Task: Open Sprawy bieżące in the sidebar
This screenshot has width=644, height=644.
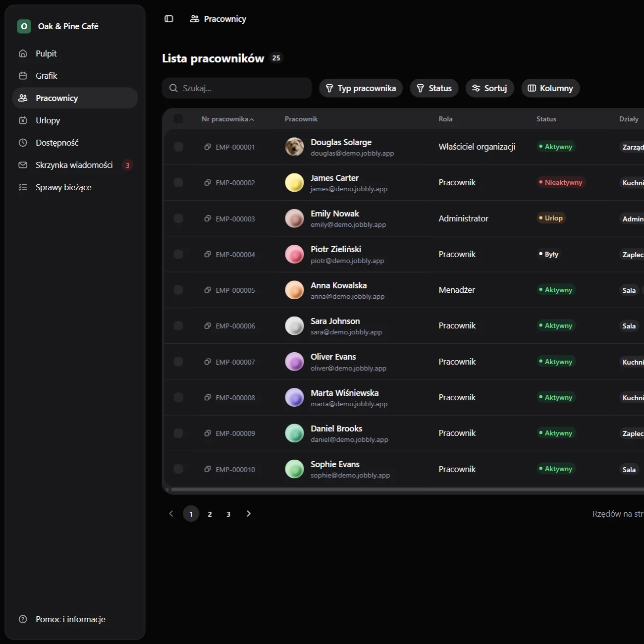Action: tap(75, 187)
